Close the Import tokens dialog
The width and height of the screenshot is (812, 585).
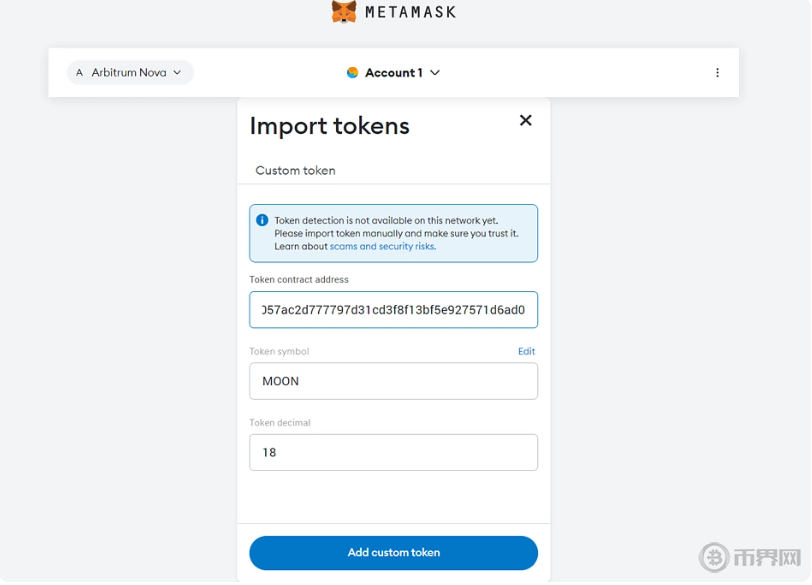[526, 120]
